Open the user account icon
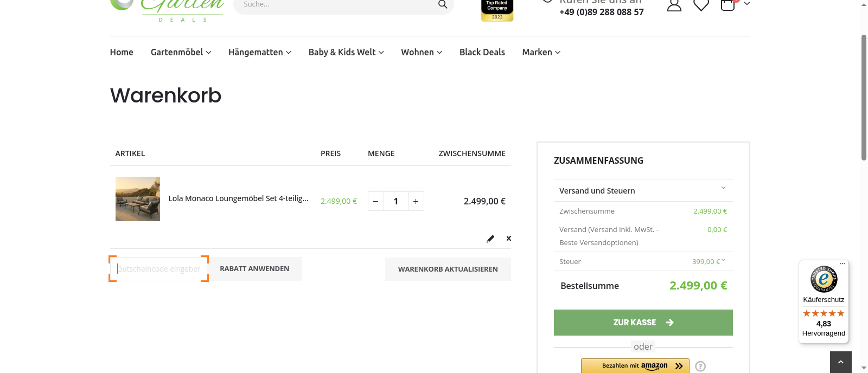 (674, 5)
